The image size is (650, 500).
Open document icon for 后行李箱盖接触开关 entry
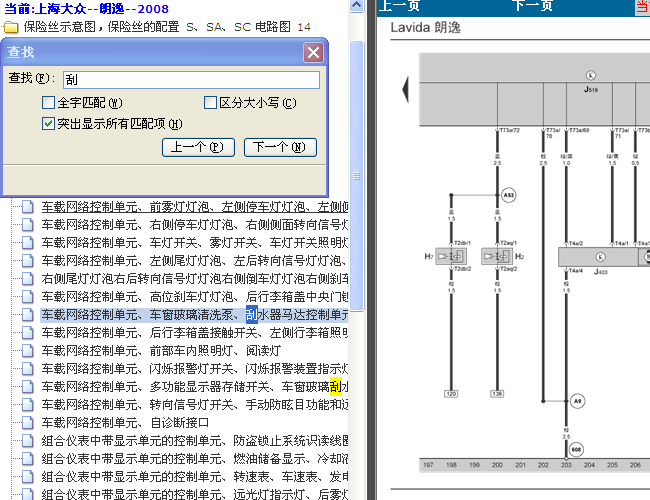28,333
